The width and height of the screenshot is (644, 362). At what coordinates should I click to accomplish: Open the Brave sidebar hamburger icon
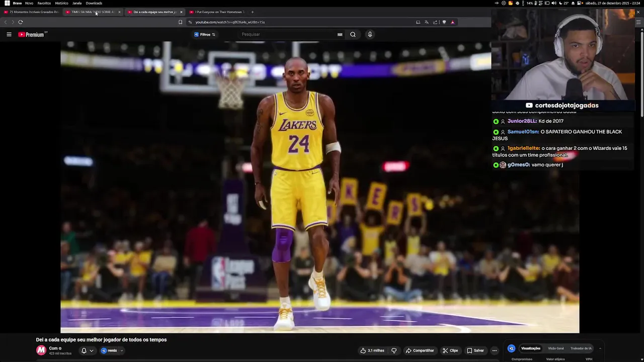click(638, 22)
